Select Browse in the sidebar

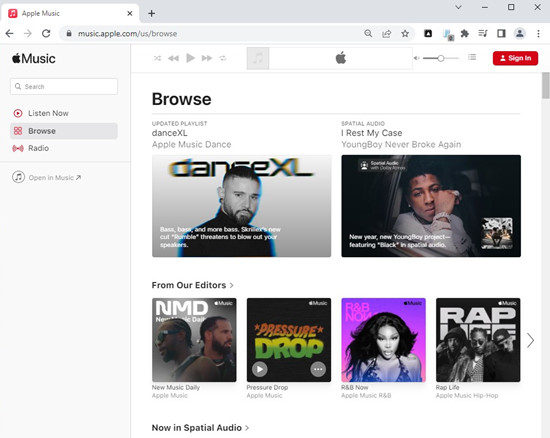click(x=64, y=131)
